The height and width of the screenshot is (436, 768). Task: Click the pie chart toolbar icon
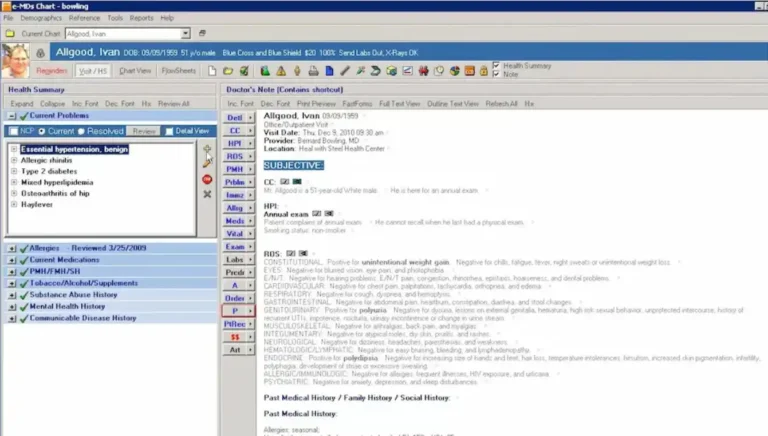point(455,71)
